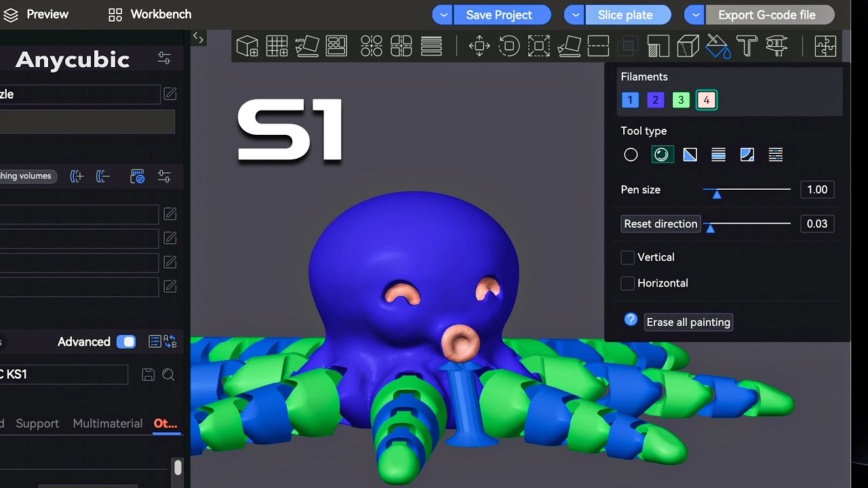
Task: Click the Split to objects icon
Action: [x=372, y=46]
